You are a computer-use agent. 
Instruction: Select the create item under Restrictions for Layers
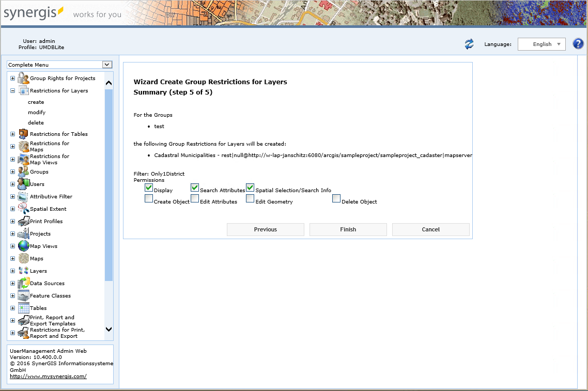pos(36,102)
